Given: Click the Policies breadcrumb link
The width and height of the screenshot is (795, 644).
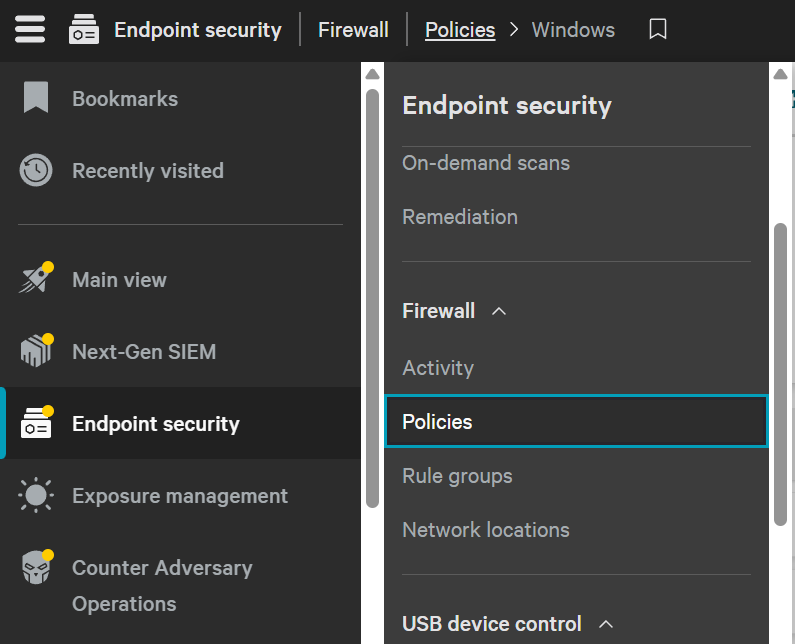Looking at the screenshot, I should 460,30.
